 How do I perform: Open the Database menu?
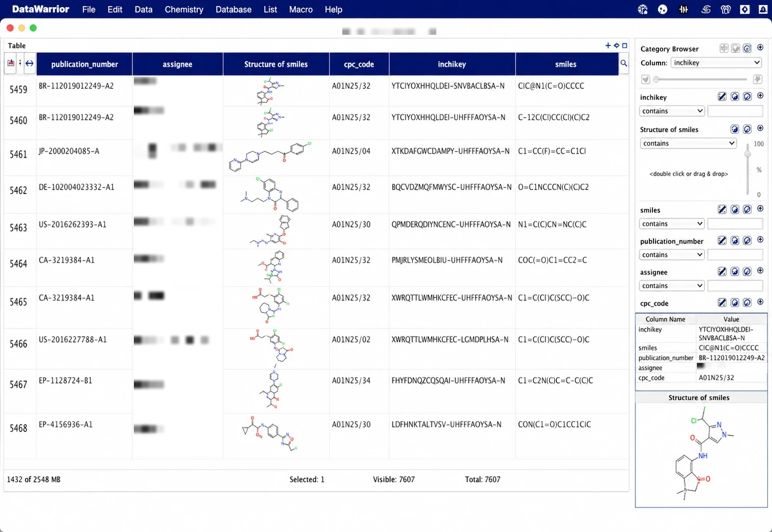tap(233, 9)
